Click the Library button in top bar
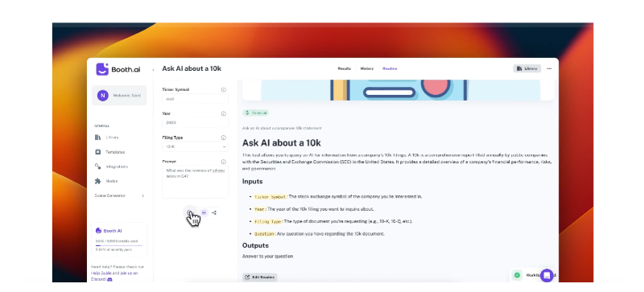 pyautogui.click(x=527, y=68)
